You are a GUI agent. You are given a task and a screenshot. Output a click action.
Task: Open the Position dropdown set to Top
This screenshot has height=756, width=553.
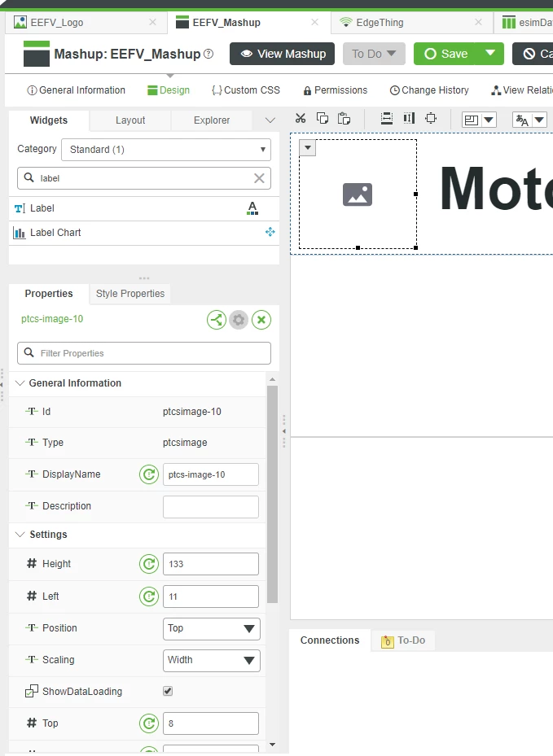point(212,629)
